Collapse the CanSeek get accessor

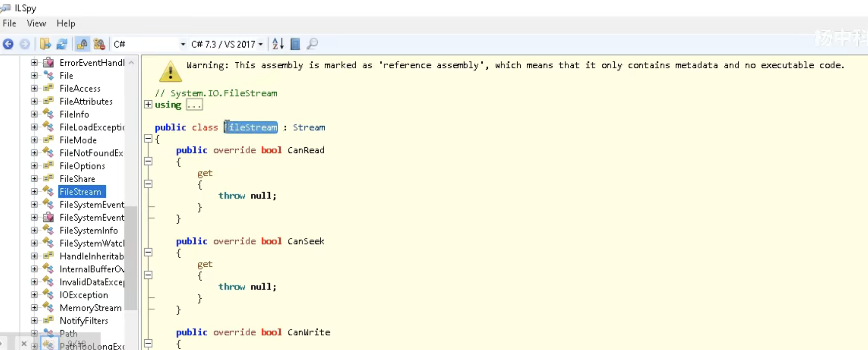pos(148,275)
